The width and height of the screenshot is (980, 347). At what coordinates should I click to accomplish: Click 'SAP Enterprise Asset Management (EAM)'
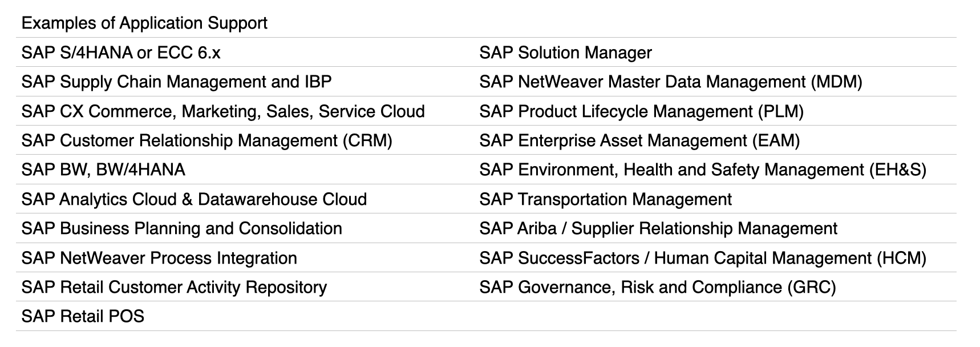pyautogui.click(x=639, y=140)
